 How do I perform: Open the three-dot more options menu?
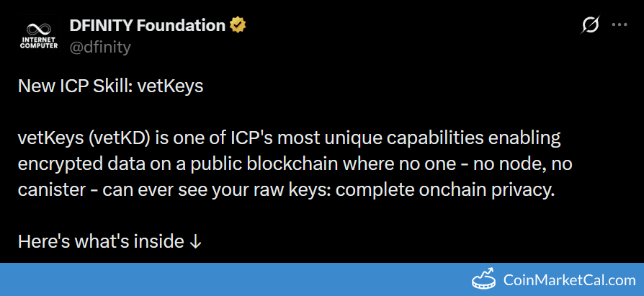coord(620,25)
